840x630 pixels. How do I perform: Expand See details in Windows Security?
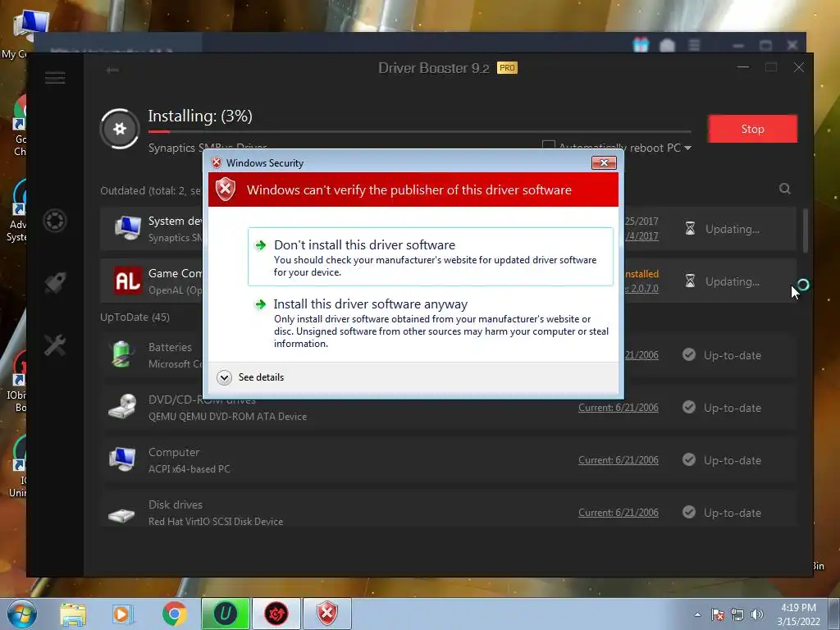coord(250,377)
